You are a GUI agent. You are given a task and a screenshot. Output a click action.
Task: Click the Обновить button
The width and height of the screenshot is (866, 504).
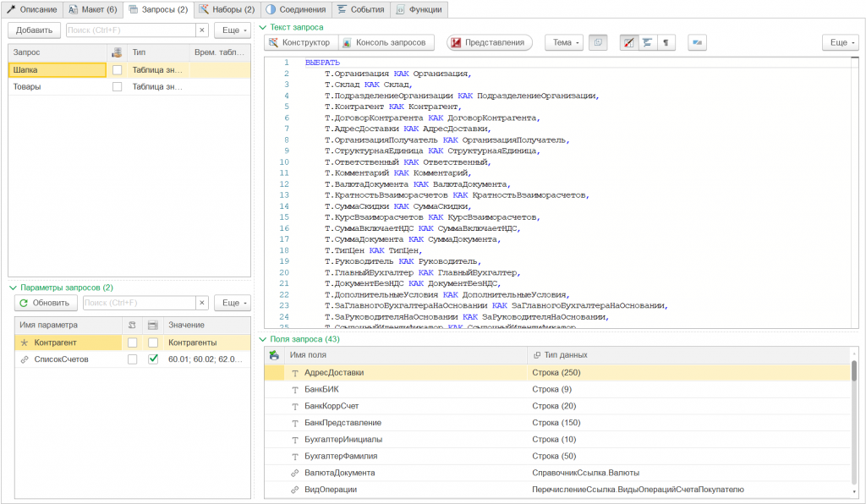point(46,303)
